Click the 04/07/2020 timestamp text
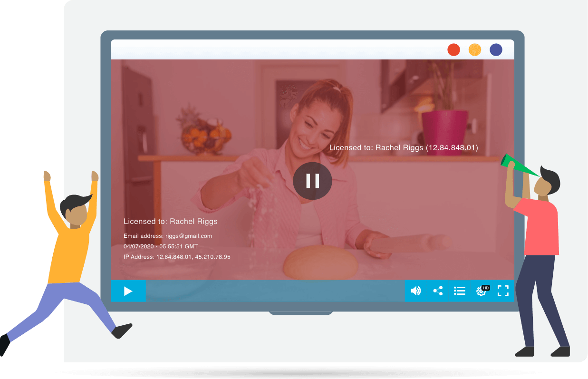Viewport: 588px width, 379px height. pos(160,246)
